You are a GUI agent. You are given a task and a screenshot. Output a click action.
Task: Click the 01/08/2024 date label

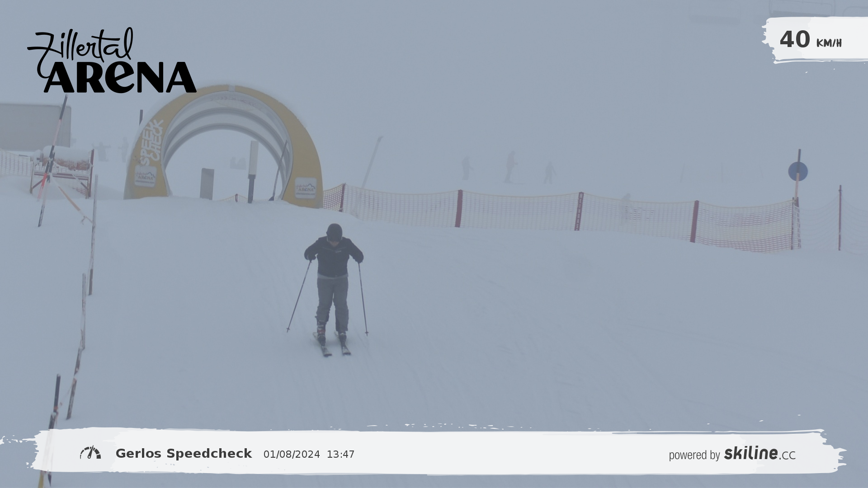292,455
